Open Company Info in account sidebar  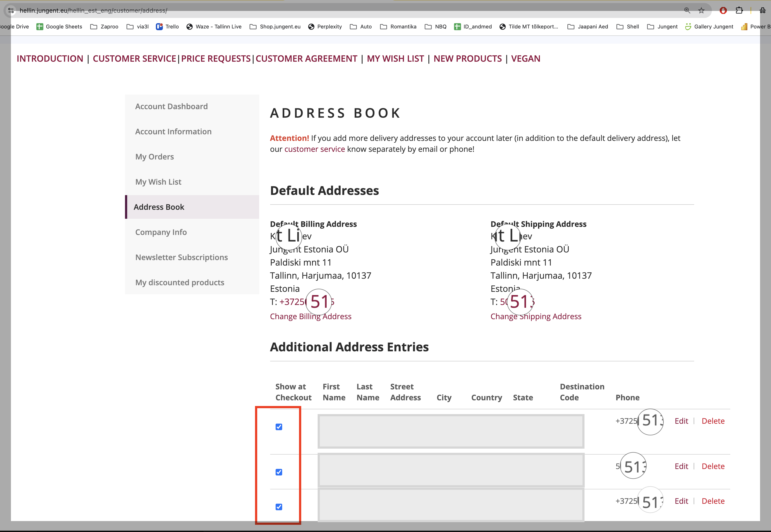coord(161,232)
